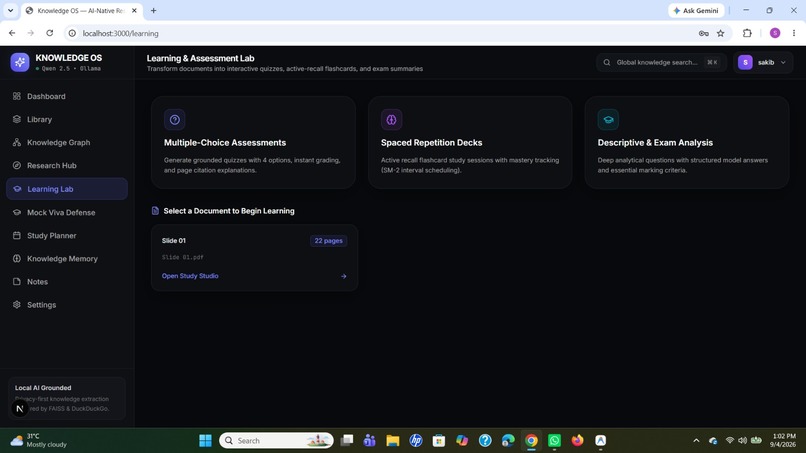Click the Knowledge Memory brain icon
The image size is (806, 453).
(x=17, y=259)
